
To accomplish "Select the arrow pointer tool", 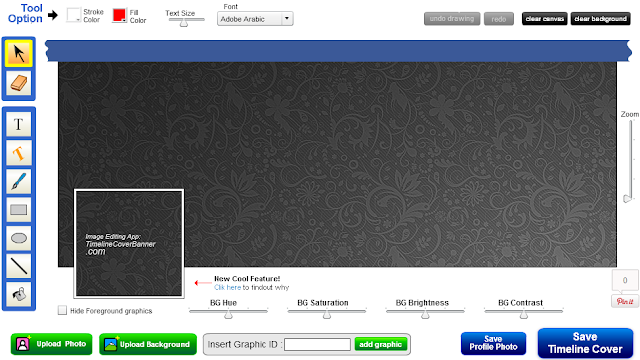I will [18, 53].
